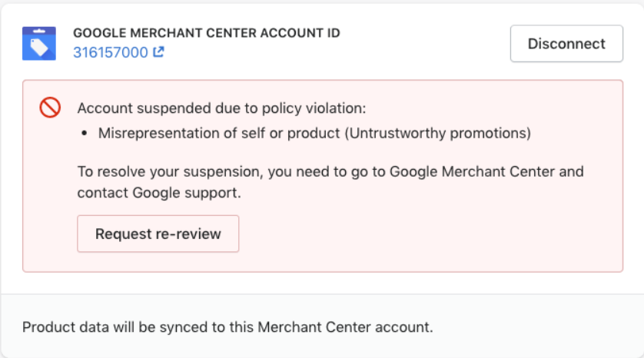Click the 'contact Google support.' text
The height and width of the screenshot is (358, 644).
point(159,193)
